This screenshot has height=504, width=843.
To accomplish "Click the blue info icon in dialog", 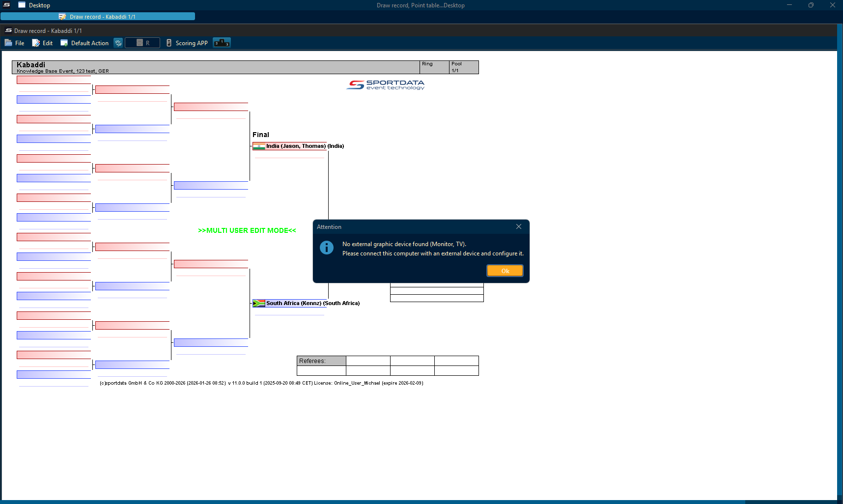I will point(327,248).
